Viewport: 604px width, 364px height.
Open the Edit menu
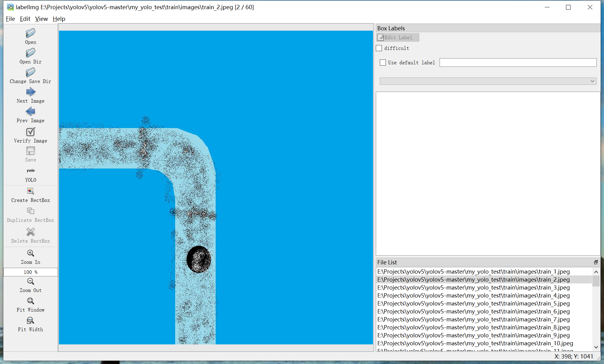point(25,19)
